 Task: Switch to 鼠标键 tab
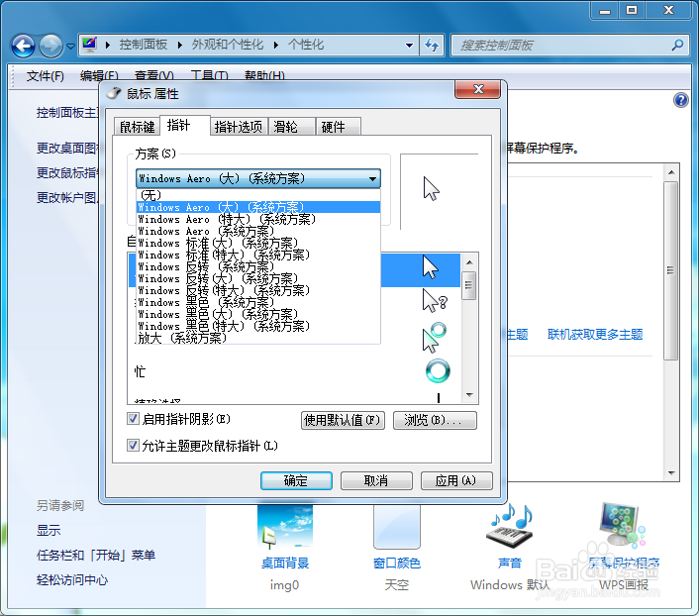pos(137,127)
